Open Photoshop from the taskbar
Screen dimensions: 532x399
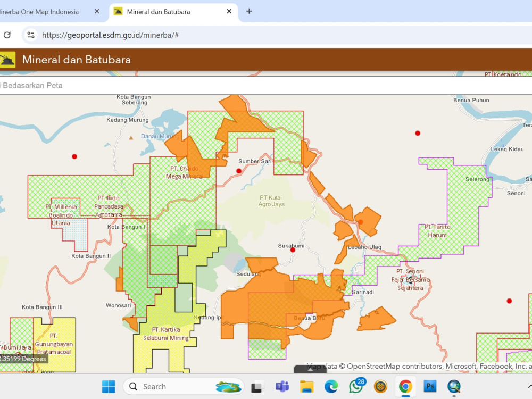(x=430, y=386)
